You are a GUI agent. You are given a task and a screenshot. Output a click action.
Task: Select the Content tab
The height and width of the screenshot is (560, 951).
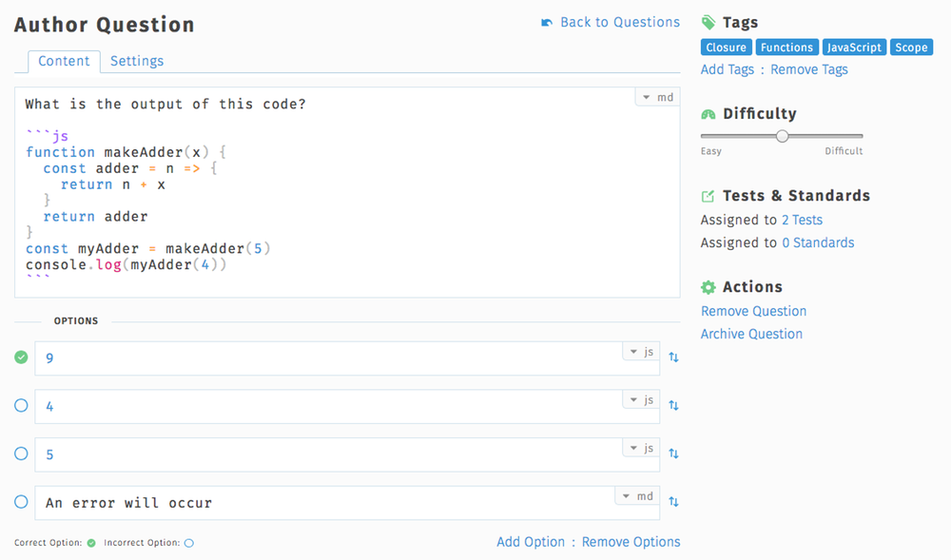(64, 61)
